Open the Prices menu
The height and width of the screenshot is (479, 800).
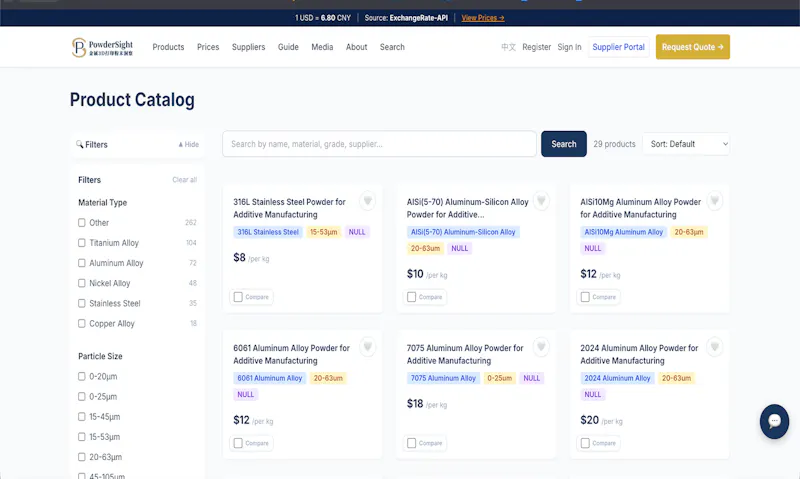click(208, 47)
